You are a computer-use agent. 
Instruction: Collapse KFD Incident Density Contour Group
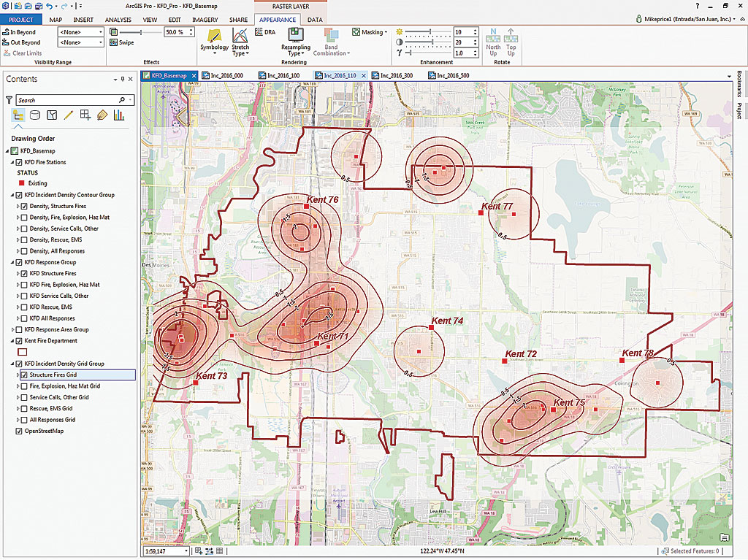pyautogui.click(x=13, y=195)
